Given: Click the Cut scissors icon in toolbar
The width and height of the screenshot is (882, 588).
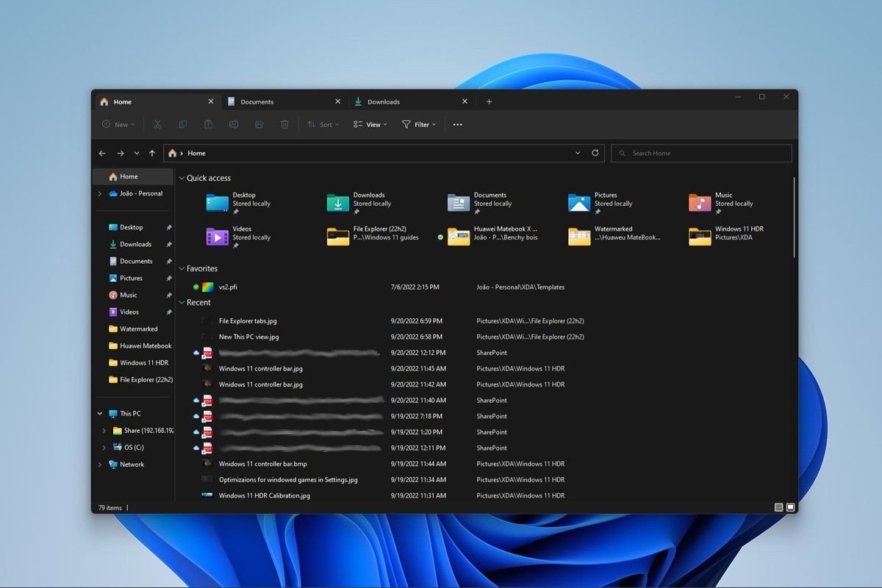Looking at the screenshot, I should point(157,125).
